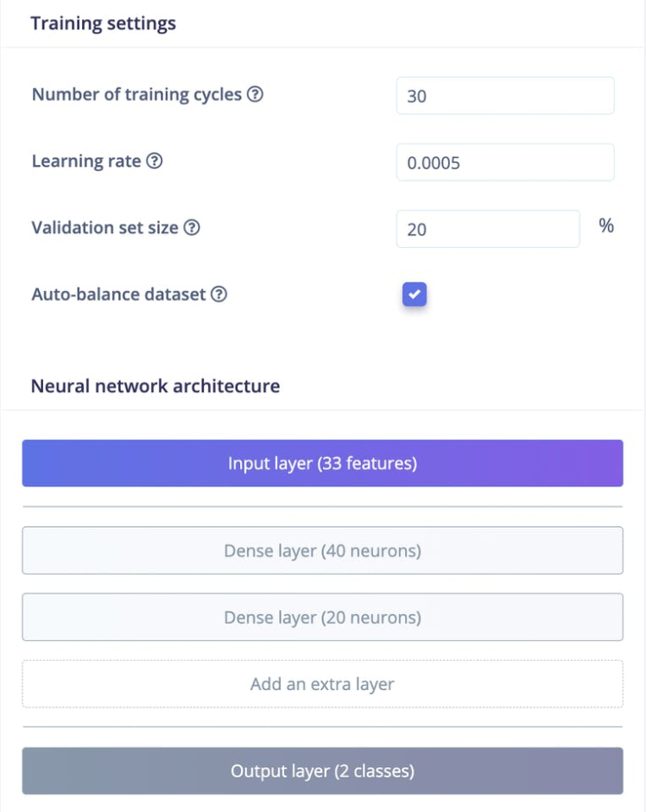This screenshot has width=646, height=812.
Task: Click the Neural network architecture heading
Action: point(155,386)
